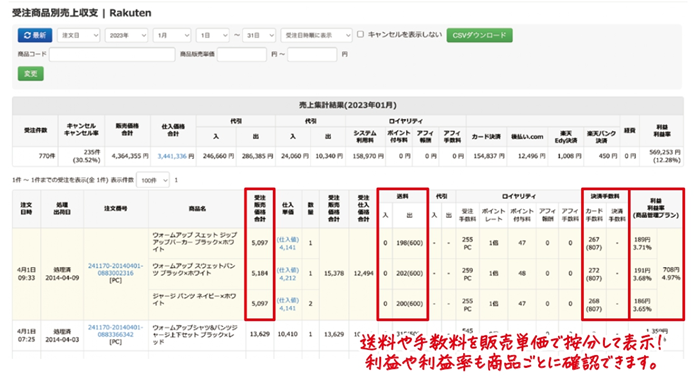Click the 186円 3.65% profit cell
Image resolution: width=694 pixels, height=379 pixels.
coord(642,304)
